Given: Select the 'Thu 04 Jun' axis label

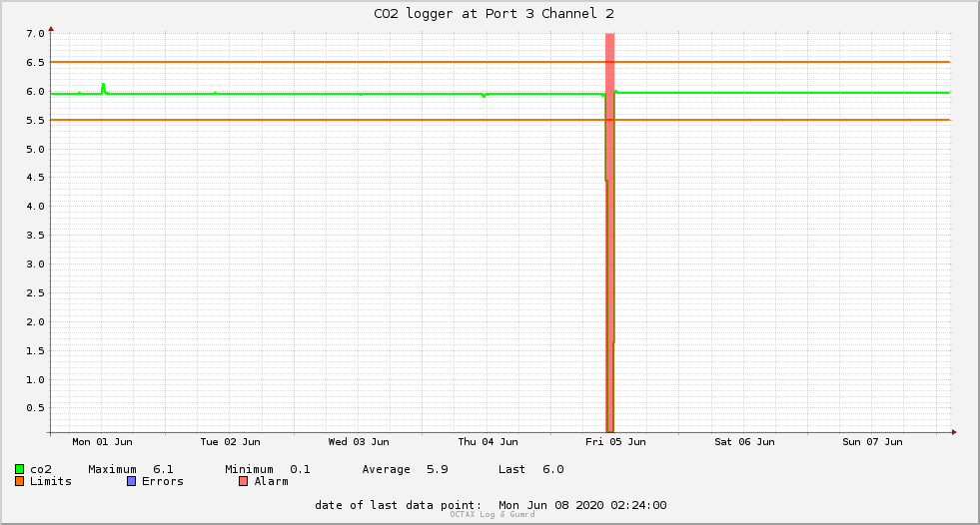Looking at the screenshot, I should click(489, 442).
